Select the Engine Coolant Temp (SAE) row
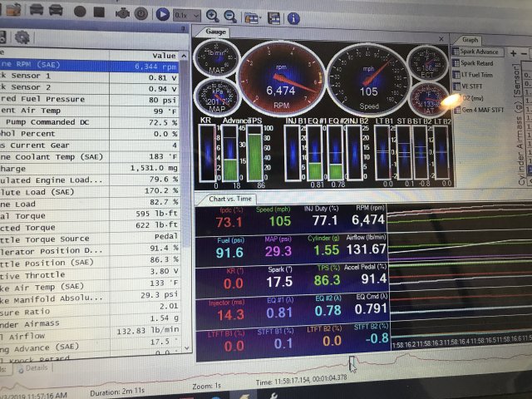The height and width of the screenshot is (399, 532). coord(89,157)
